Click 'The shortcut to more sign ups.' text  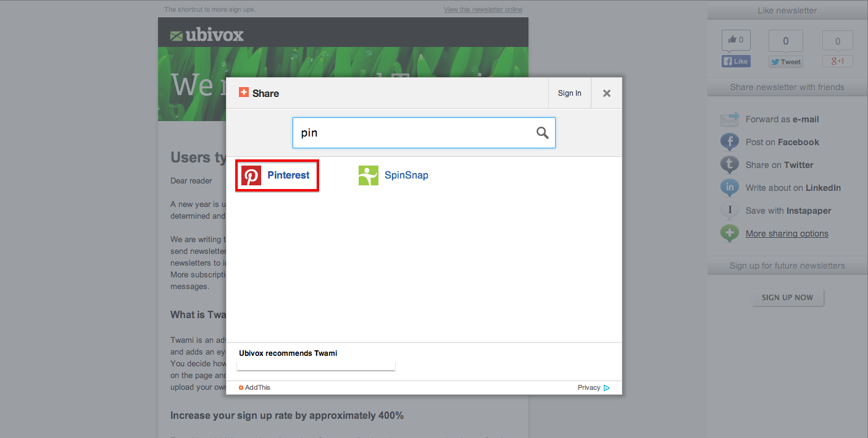pyautogui.click(x=210, y=9)
